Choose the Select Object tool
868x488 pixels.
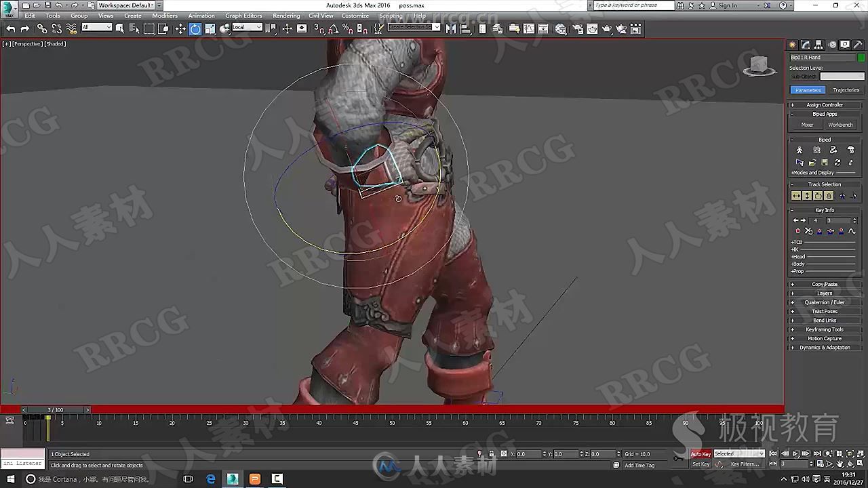(120, 28)
